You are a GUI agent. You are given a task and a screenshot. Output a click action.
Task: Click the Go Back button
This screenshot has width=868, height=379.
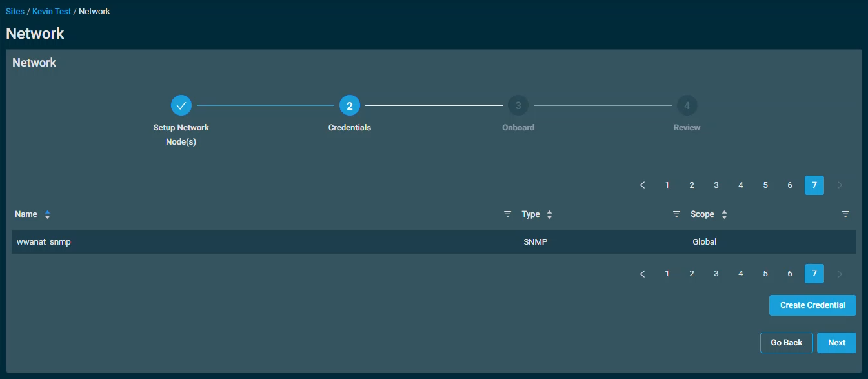coord(787,343)
